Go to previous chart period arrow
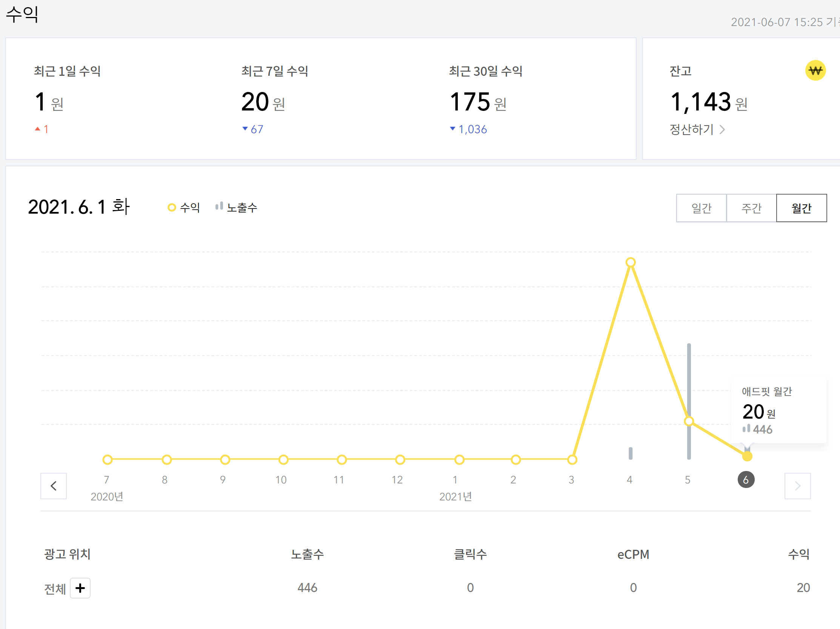This screenshot has width=840, height=629. (54, 486)
